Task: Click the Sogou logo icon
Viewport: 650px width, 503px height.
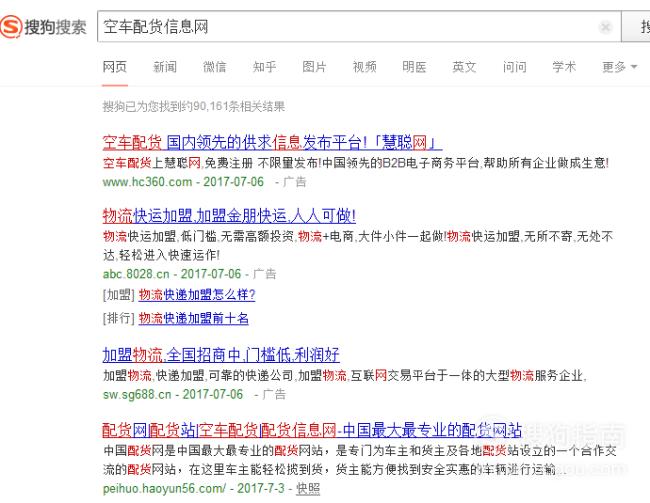Action: [x=11, y=27]
